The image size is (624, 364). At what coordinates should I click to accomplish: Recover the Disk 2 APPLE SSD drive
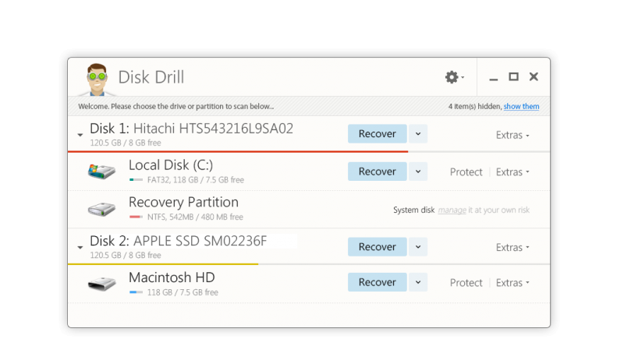coord(378,246)
